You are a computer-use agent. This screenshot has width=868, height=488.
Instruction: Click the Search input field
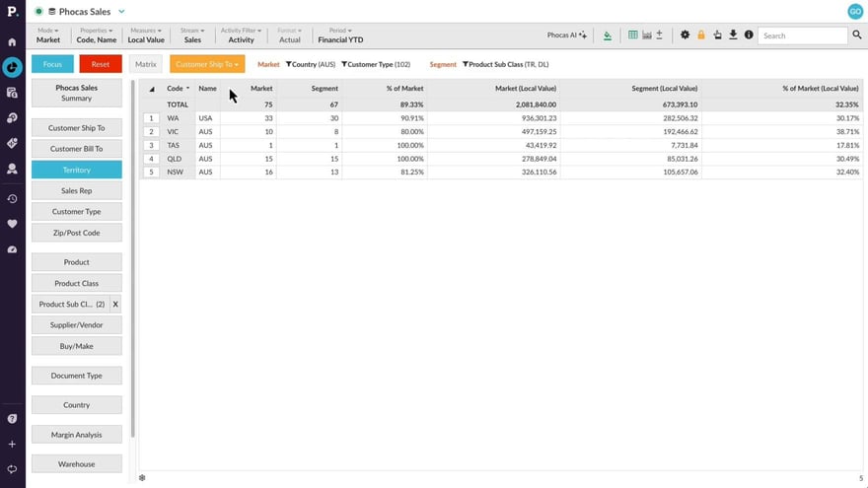pyautogui.click(x=802, y=35)
